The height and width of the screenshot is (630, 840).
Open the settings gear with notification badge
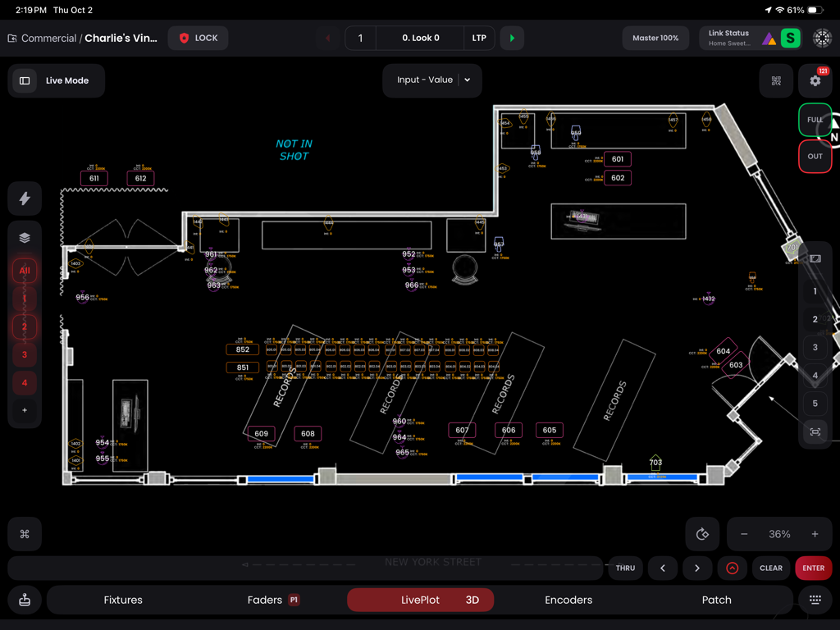[x=815, y=80]
